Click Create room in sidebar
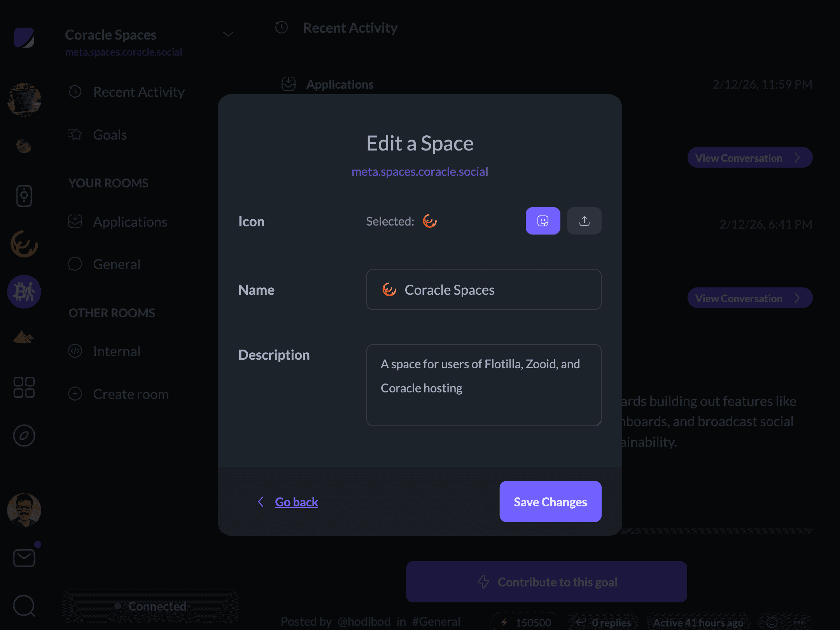Screen dimensions: 840x630 click(x=130, y=394)
